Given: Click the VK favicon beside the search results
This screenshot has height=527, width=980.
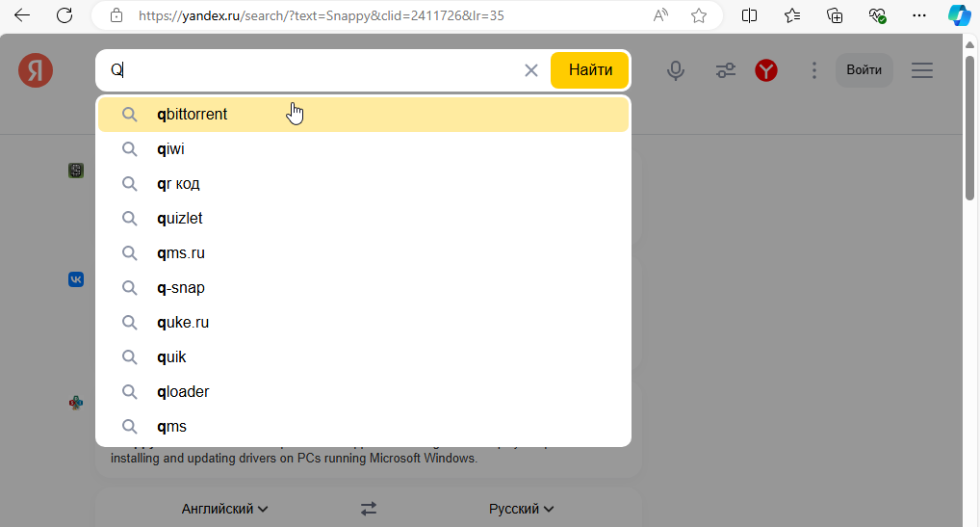Looking at the screenshot, I should click(x=76, y=279).
